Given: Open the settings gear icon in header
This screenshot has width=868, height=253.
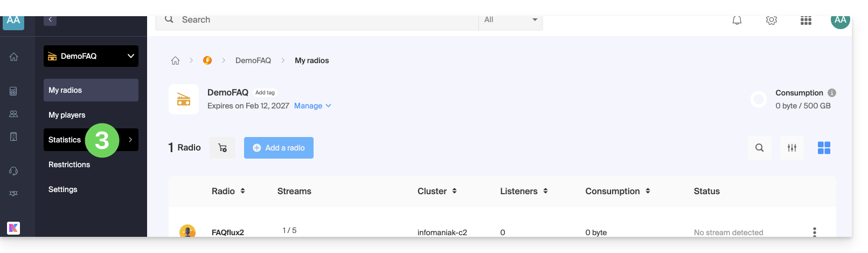Looking at the screenshot, I should [771, 20].
